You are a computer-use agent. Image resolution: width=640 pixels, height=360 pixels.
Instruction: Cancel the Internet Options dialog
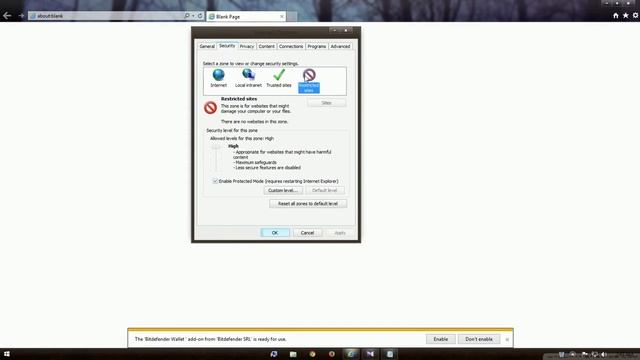[307, 233]
